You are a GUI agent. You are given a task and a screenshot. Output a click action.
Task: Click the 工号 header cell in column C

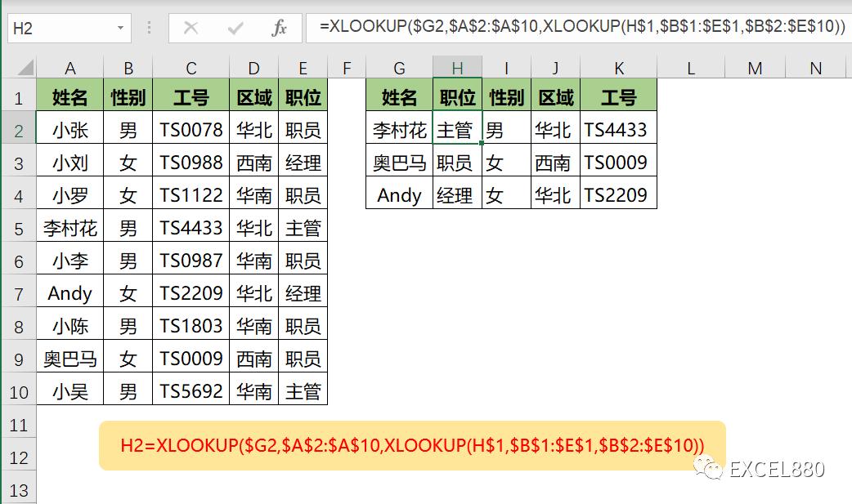click(x=191, y=96)
